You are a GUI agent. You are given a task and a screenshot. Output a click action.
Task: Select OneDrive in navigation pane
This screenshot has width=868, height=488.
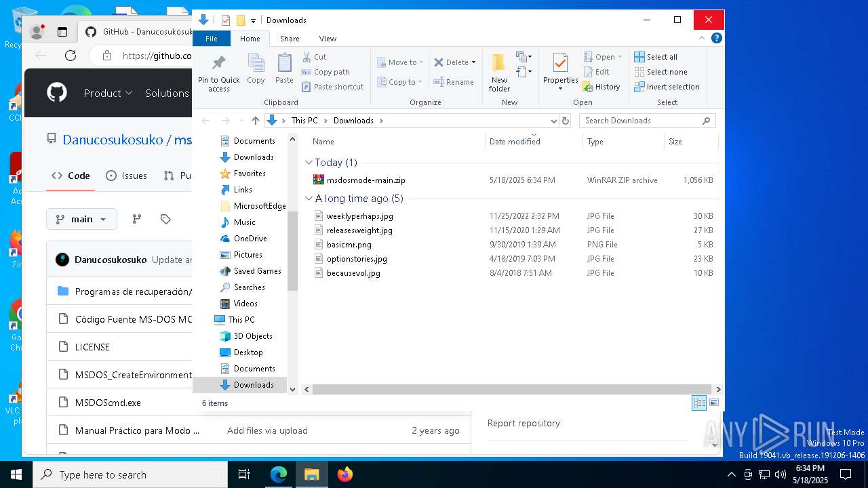pos(250,239)
